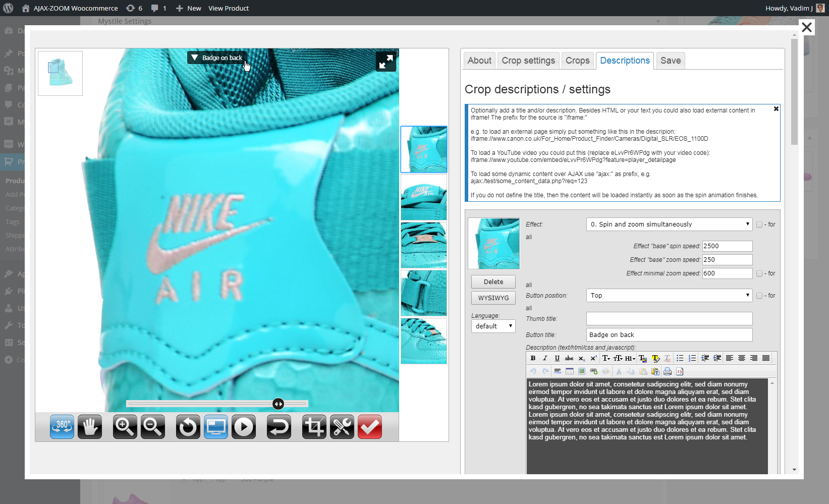Insert a numbered list
This screenshot has height=504, width=829.
tap(692, 358)
